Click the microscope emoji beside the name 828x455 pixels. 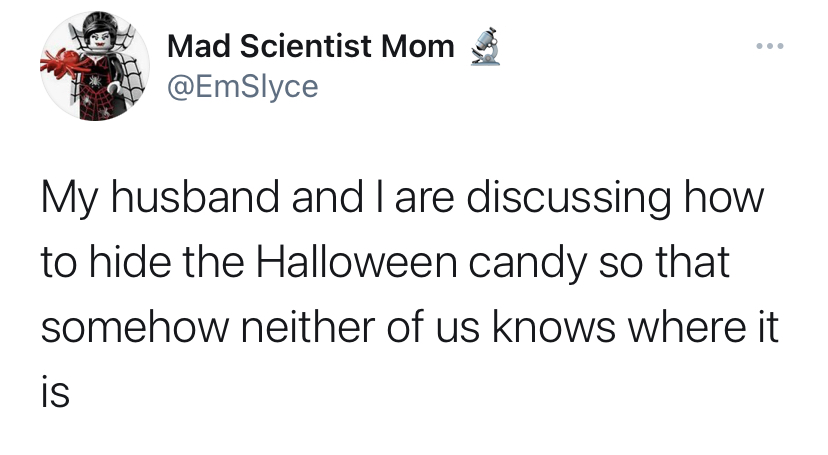(x=485, y=46)
